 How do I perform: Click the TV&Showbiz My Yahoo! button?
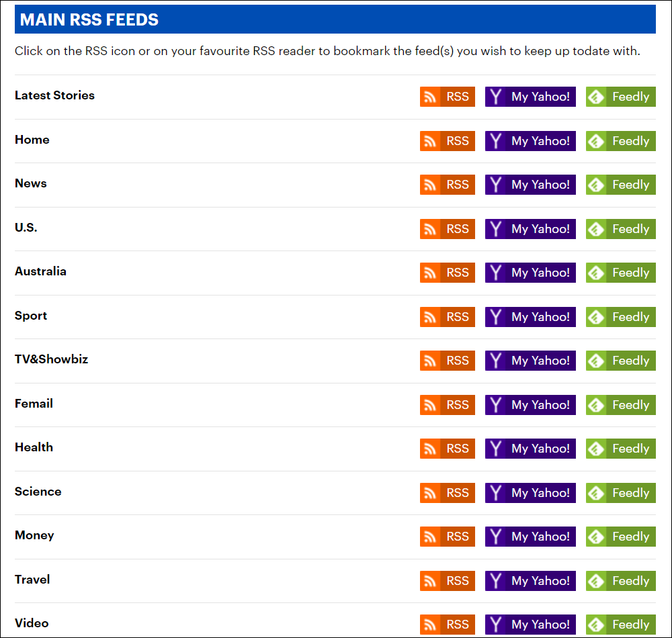(x=530, y=361)
